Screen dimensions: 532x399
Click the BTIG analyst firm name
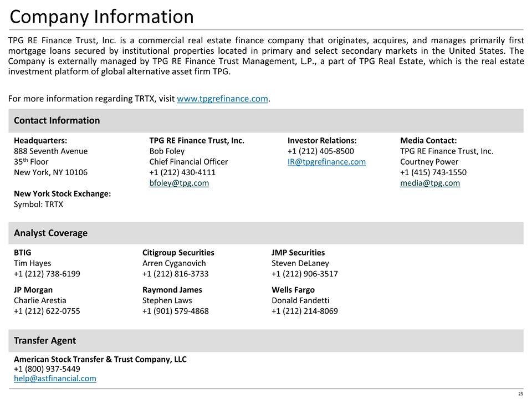click(22, 253)
